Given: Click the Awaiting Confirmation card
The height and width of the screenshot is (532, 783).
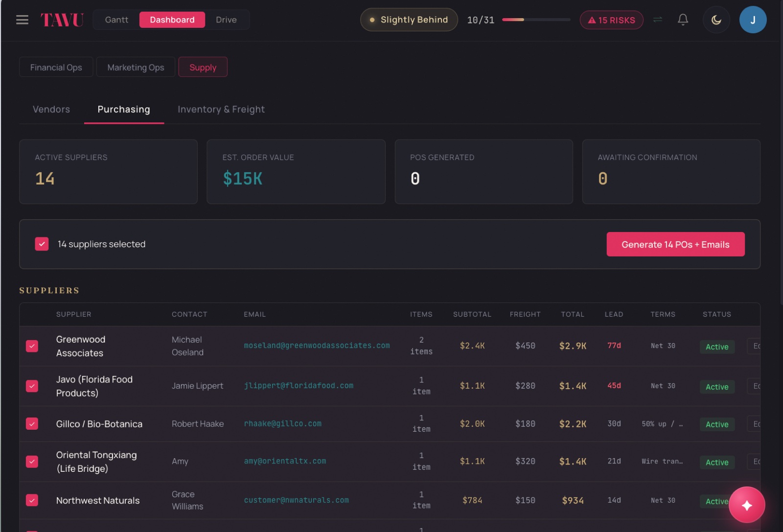Looking at the screenshot, I should coord(671,172).
